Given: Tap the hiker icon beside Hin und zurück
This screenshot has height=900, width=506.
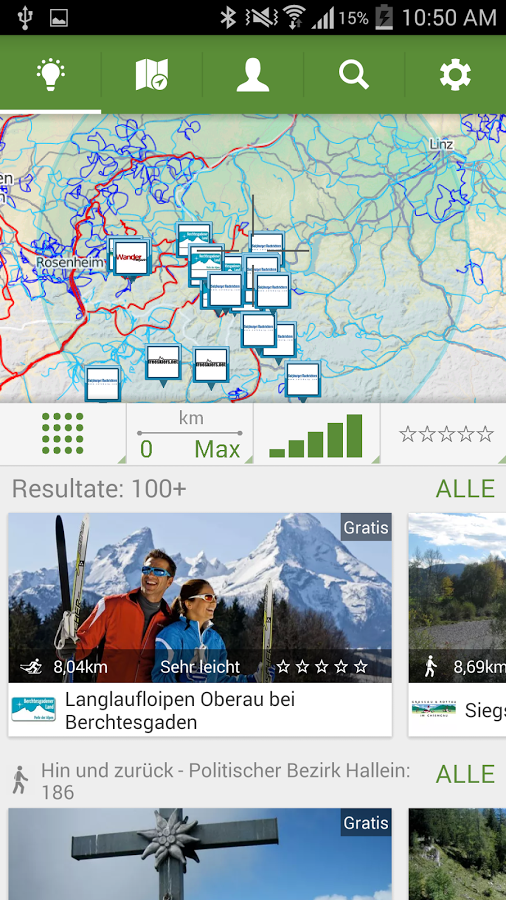Looking at the screenshot, I should [x=20, y=780].
